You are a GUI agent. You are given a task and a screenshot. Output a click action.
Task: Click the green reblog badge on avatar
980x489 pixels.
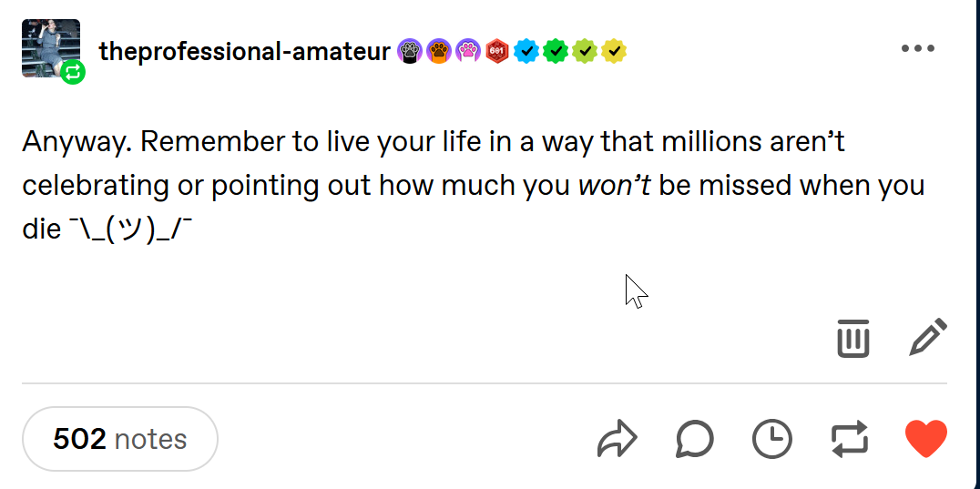click(74, 73)
